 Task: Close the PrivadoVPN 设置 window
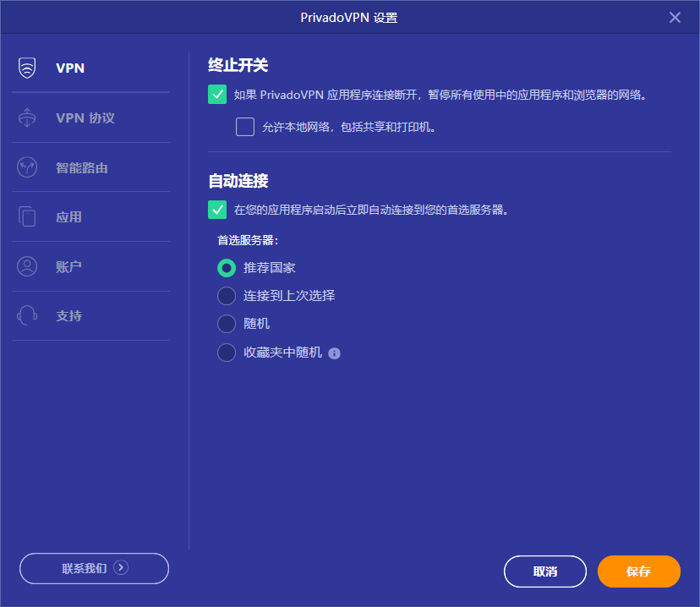point(675,18)
